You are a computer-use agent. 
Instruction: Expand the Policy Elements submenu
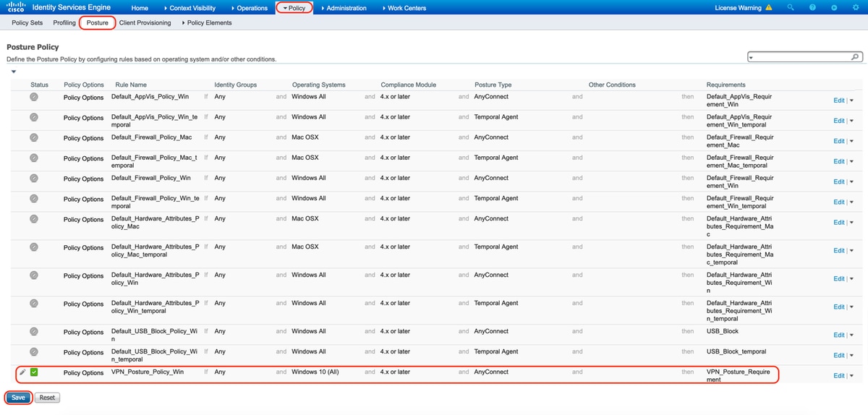[x=207, y=23]
